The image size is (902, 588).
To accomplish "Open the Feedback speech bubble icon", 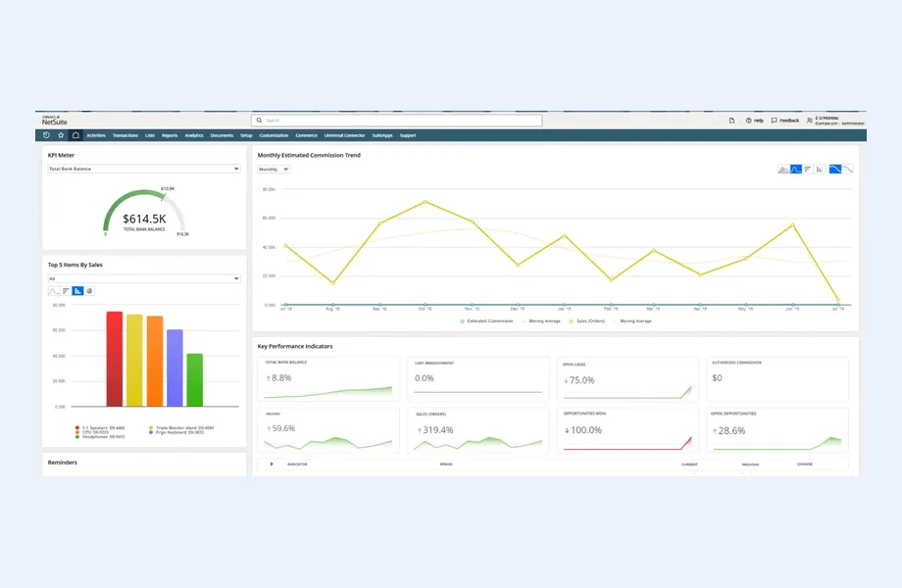I will [775, 121].
